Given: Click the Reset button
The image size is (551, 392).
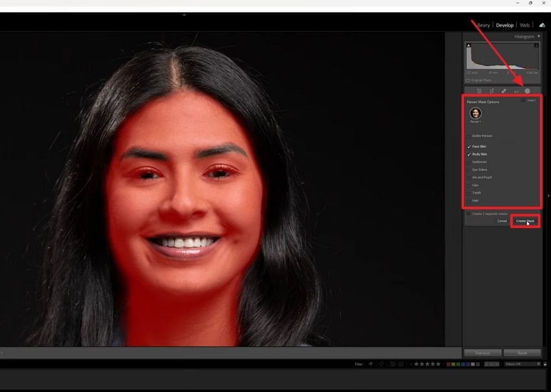Looking at the screenshot, I should 522,353.
